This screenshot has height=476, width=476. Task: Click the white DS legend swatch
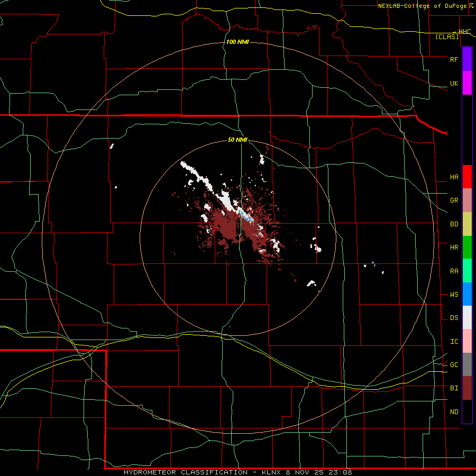click(467, 317)
